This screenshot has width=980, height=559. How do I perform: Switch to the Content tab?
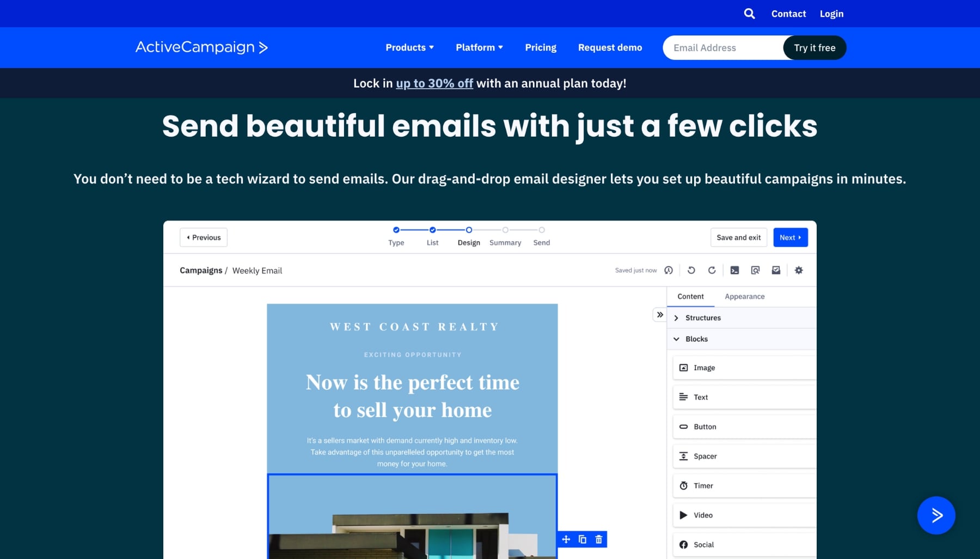point(690,297)
